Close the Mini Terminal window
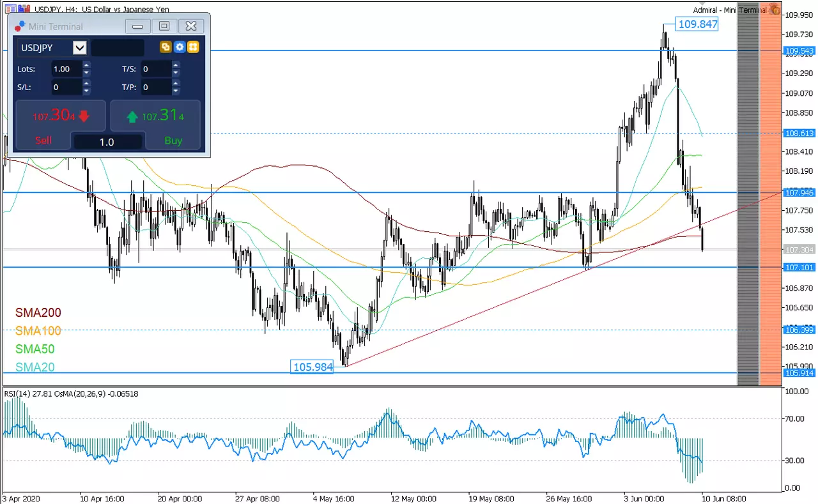The image size is (818, 504). 190,26
